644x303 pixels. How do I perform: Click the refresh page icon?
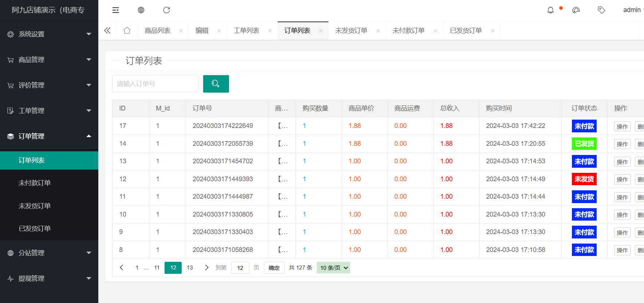pyautogui.click(x=166, y=10)
